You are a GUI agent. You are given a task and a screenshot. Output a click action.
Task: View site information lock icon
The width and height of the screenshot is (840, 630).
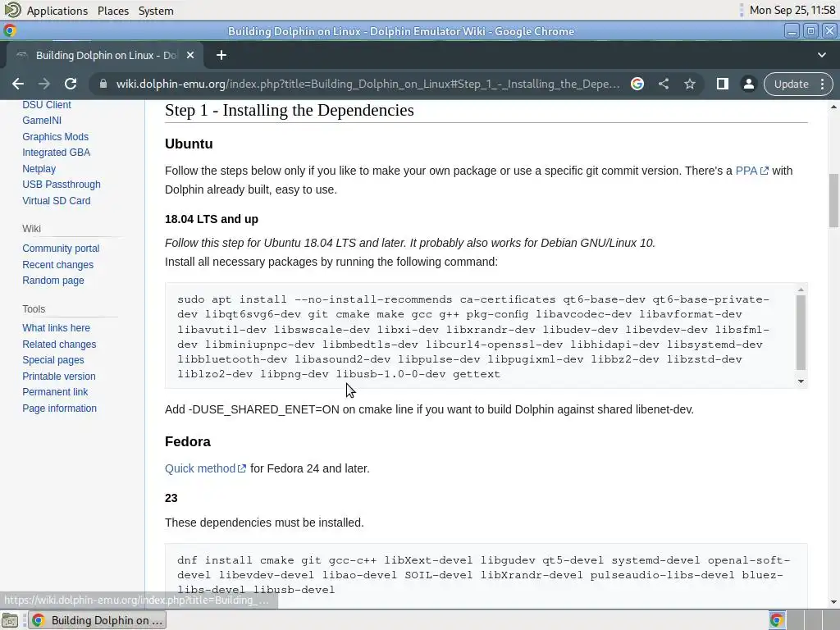pyautogui.click(x=103, y=84)
